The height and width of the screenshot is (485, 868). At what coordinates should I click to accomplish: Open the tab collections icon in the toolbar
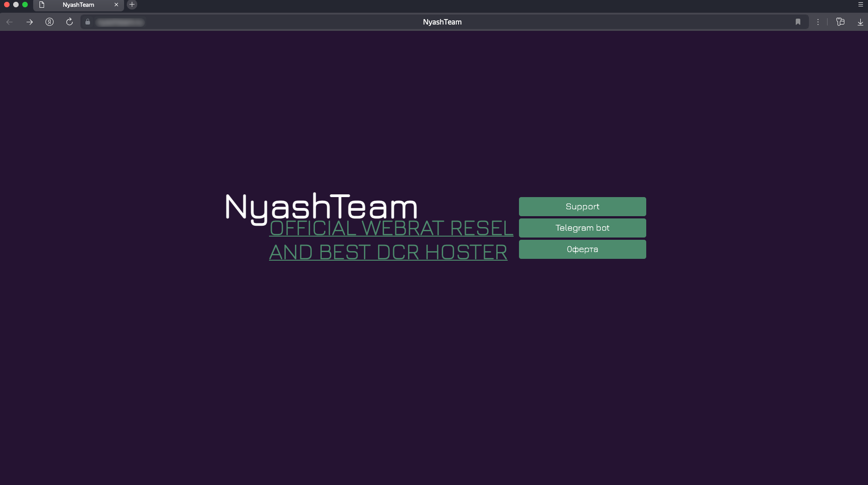point(840,22)
